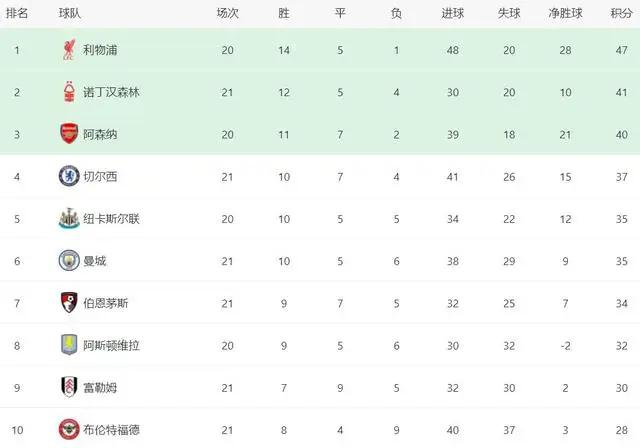Image resolution: width=640 pixels, height=448 pixels.
Task: Click the 曼城 team name
Action: click(95, 261)
